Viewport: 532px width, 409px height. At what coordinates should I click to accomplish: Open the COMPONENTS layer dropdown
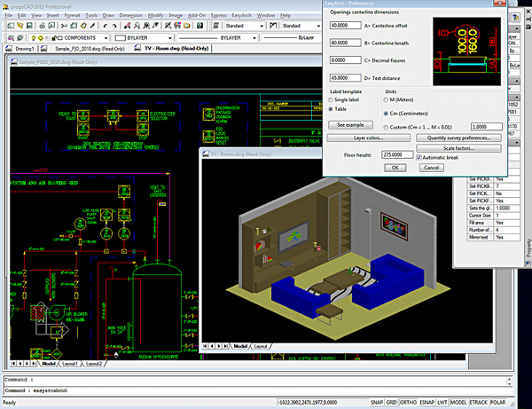pyautogui.click(x=106, y=38)
